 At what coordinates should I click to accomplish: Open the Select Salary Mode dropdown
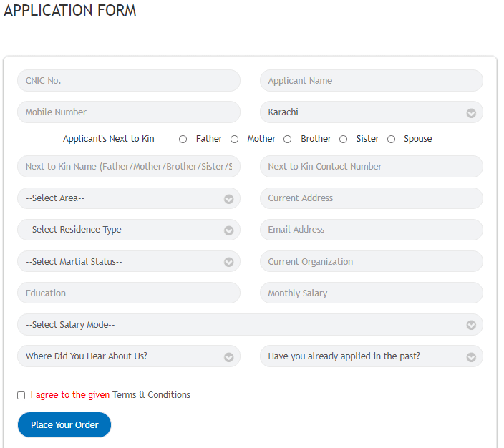click(250, 325)
